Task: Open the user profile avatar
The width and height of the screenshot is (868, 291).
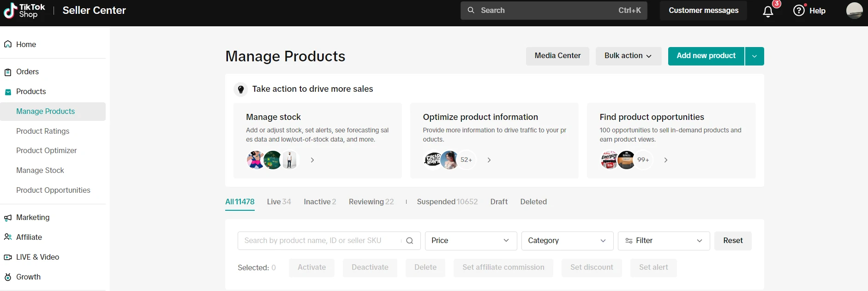Action: coord(854,11)
